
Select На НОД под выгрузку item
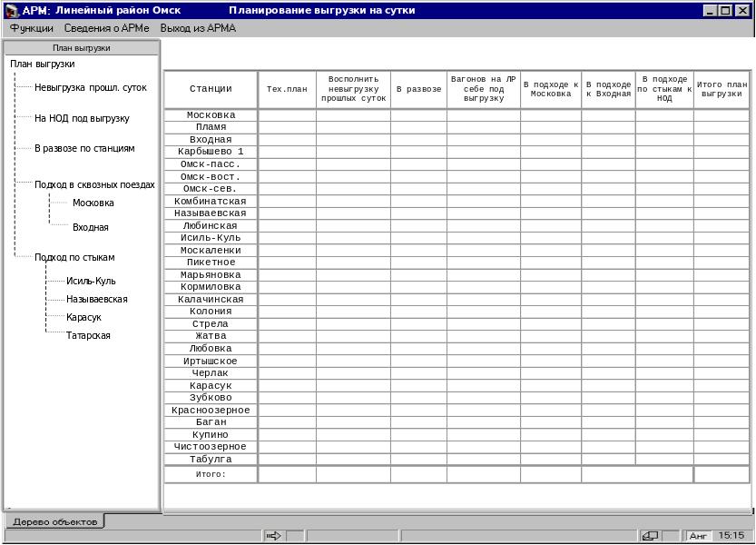[82, 118]
